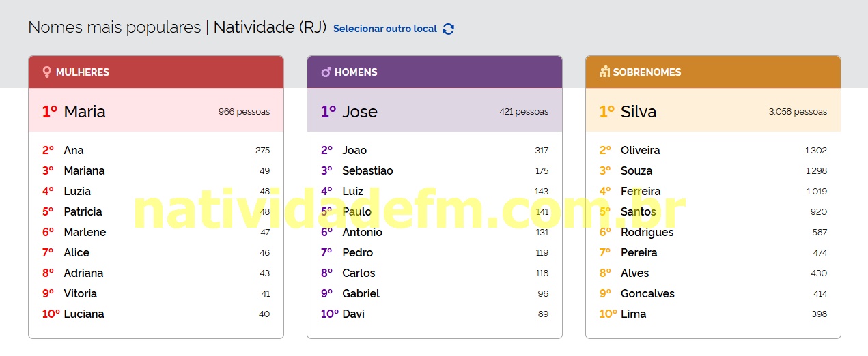Image resolution: width=868 pixels, height=356 pixels.
Task: Select the Mulheres panel header
Action: (156, 72)
